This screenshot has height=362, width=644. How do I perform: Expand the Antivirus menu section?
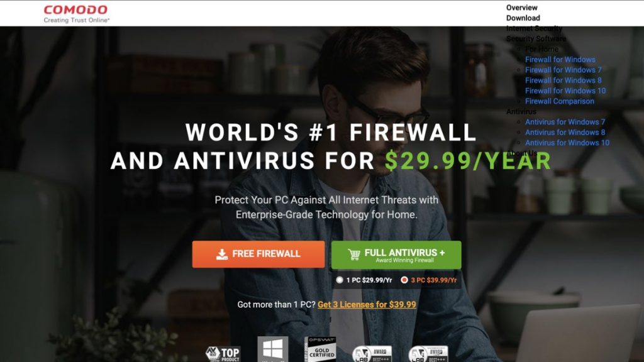click(x=521, y=112)
